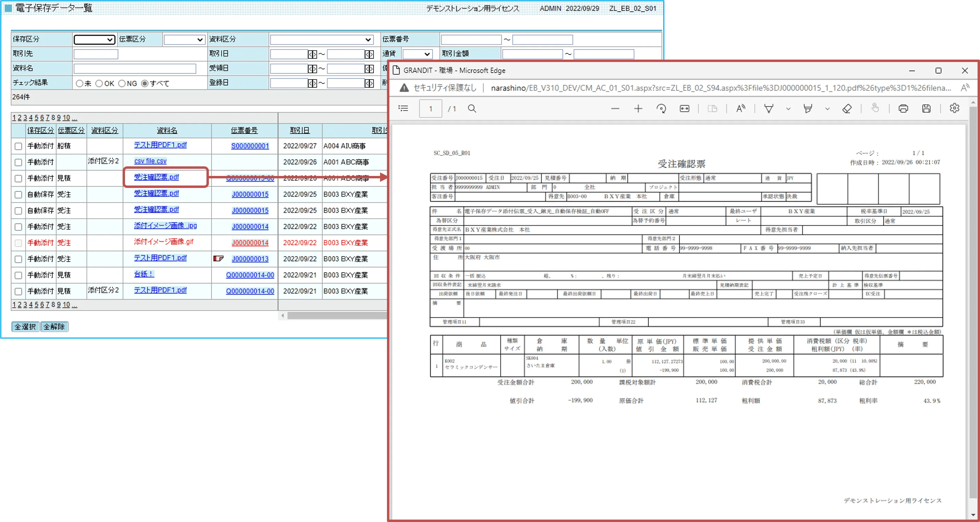Image resolution: width=980 pixels, height=522 pixels.
Task: Select the OK check result radio button
Action: pos(99,83)
